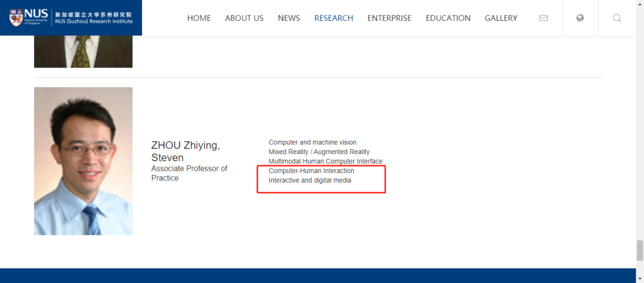Click the globe language icon
The width and height of the screenshot is (644, 283).
click(x=580, y=18)
